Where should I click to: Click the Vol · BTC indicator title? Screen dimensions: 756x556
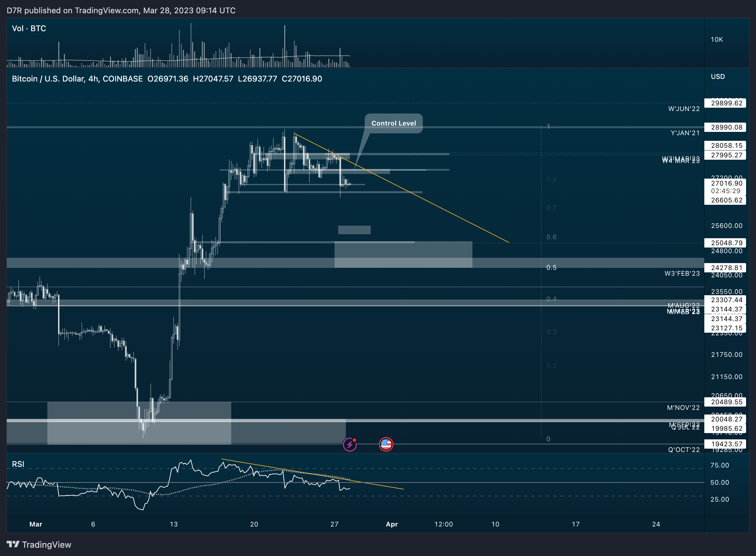pyautogui.click(x=29, y=28)
